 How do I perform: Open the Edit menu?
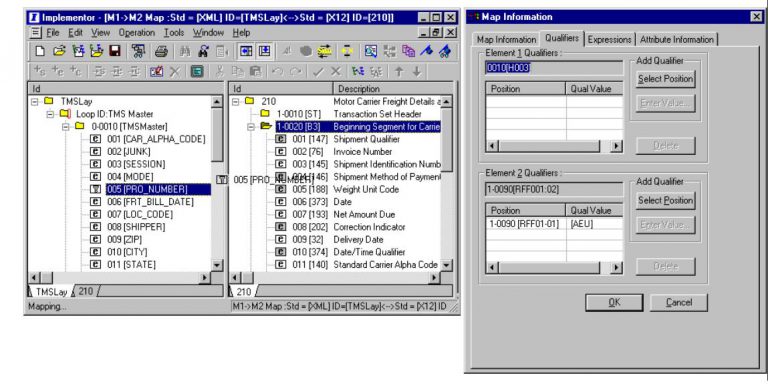point(75,33)
